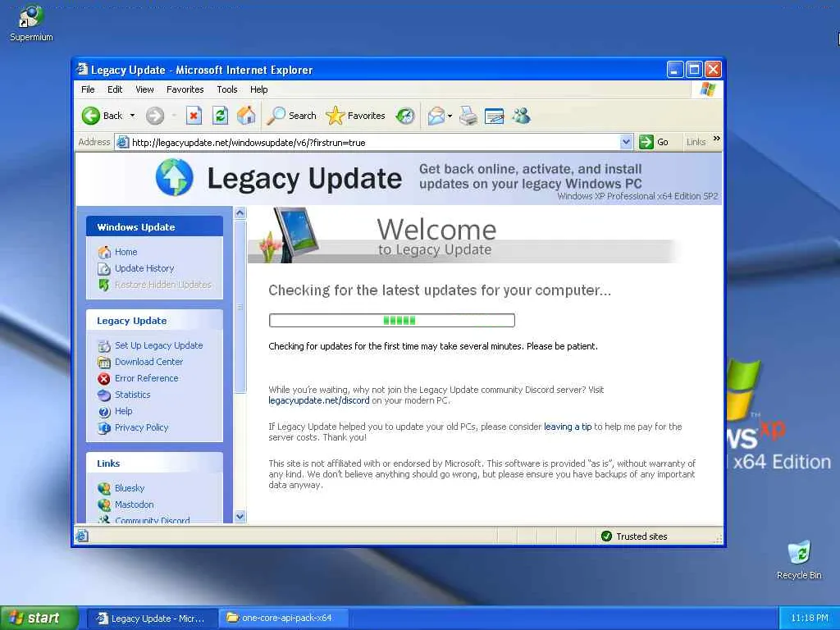Click the green Back arrow button
840x630 pixels.
[x=91, y=116]
